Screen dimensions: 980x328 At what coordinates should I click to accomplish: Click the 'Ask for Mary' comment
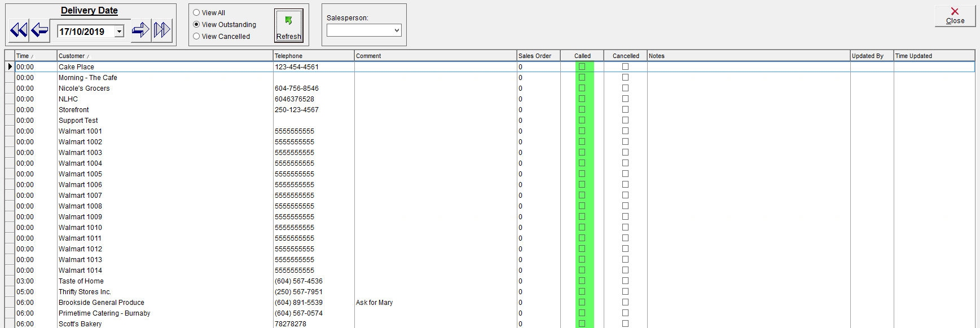click(374, 302)
